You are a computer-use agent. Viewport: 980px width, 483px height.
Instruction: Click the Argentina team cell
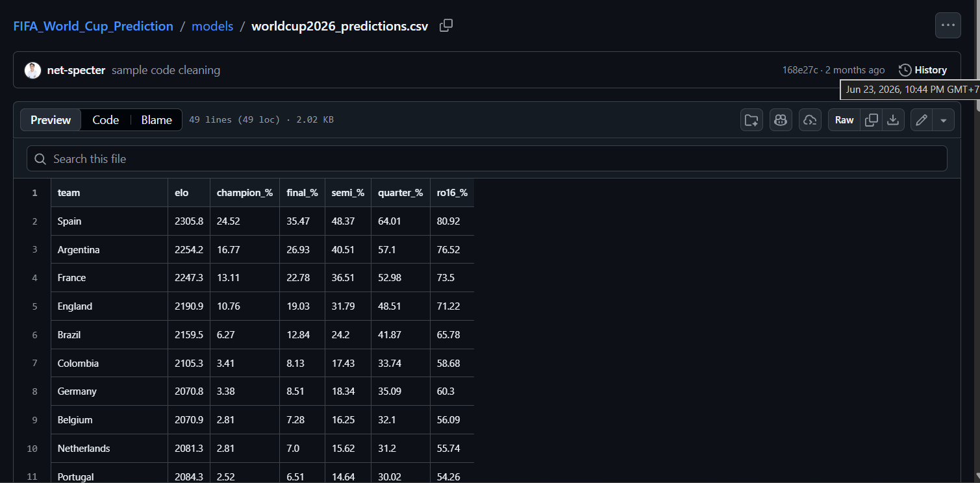pyautogui.click(x=109, y=249)
